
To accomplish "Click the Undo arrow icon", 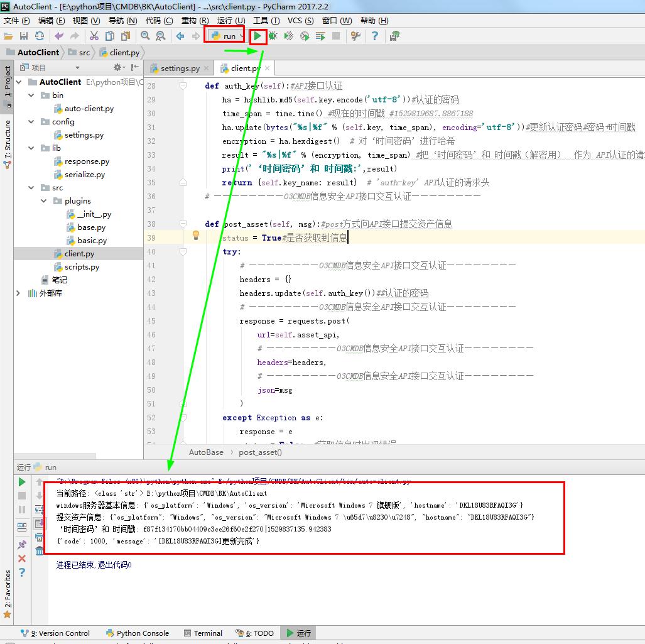I will [59, 36].
